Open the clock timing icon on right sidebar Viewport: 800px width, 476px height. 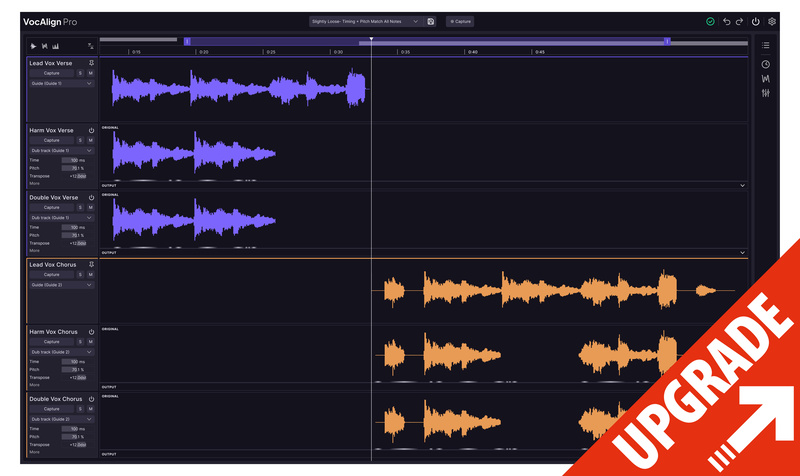tap(766, 64)
